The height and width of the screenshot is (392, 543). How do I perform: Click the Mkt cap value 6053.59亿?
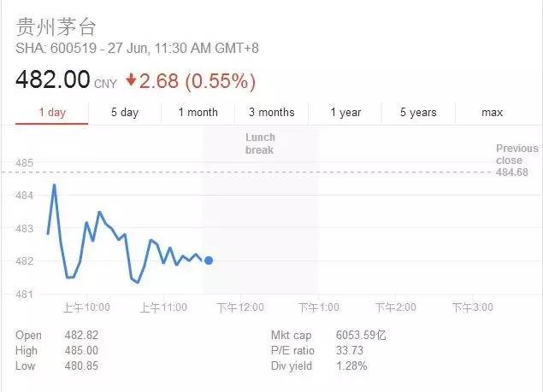pos(352,336)
